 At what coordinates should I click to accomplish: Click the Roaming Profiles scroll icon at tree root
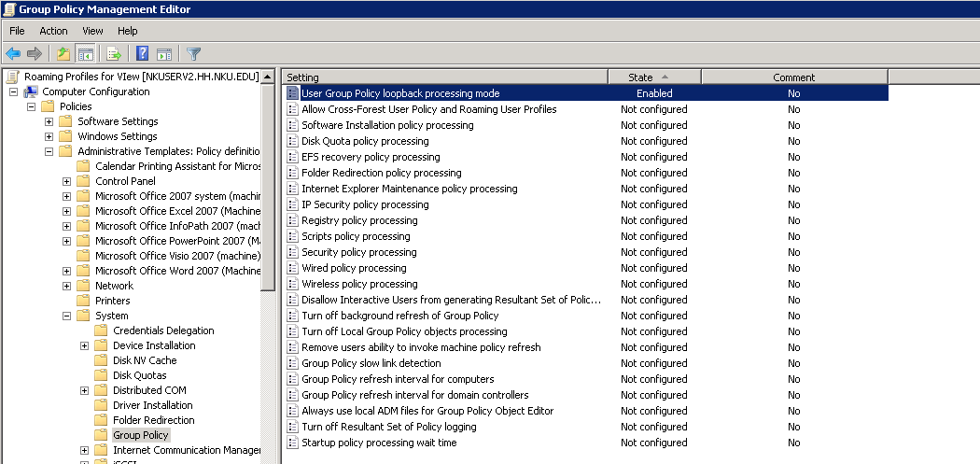(12, 77)
